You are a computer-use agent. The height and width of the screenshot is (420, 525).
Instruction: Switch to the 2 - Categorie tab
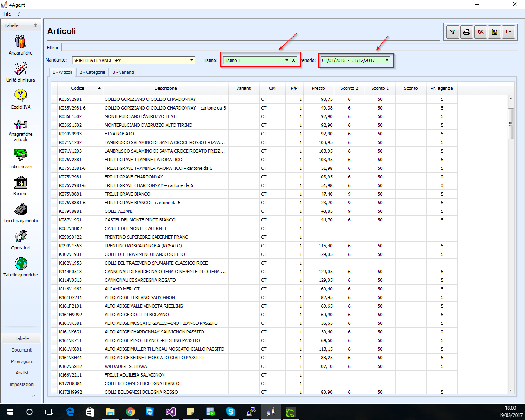point(92,72)
